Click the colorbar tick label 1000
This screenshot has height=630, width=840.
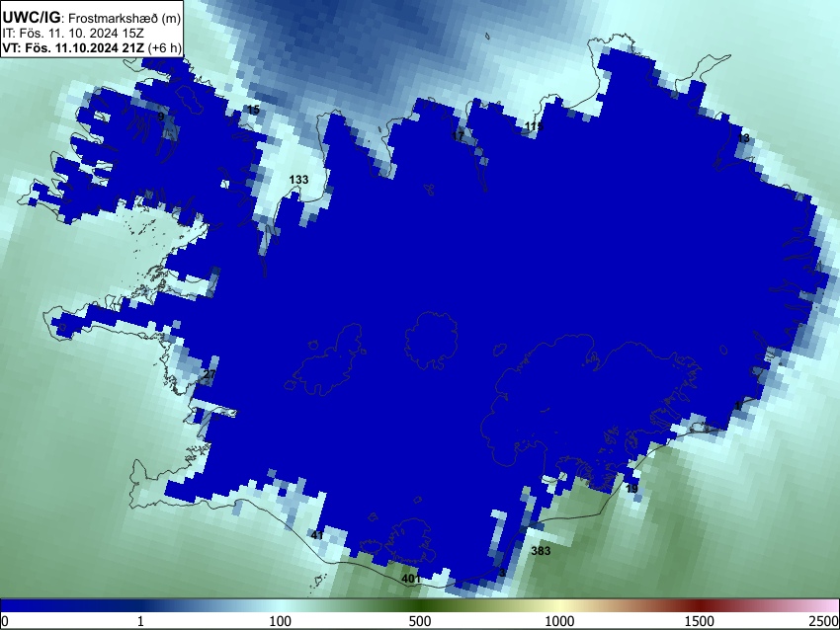click(x=559, y=621)
